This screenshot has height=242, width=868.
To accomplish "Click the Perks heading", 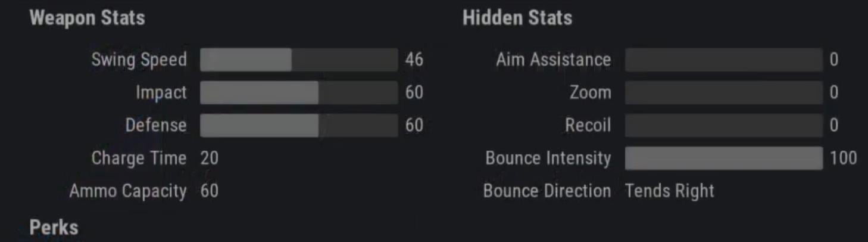I will coord(54,228).
